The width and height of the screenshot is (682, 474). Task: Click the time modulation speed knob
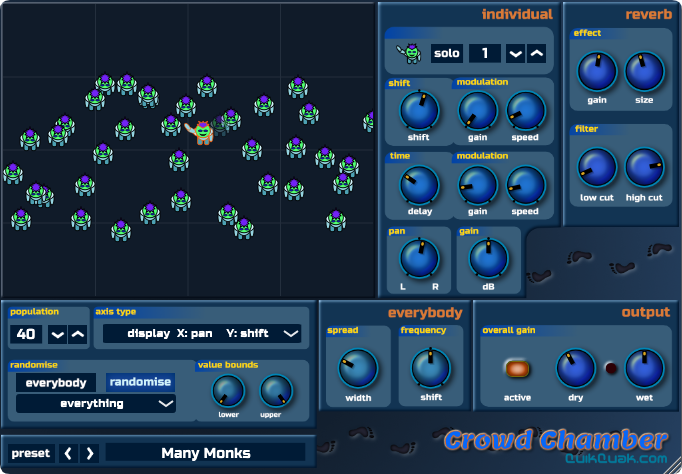click(525, 185)
